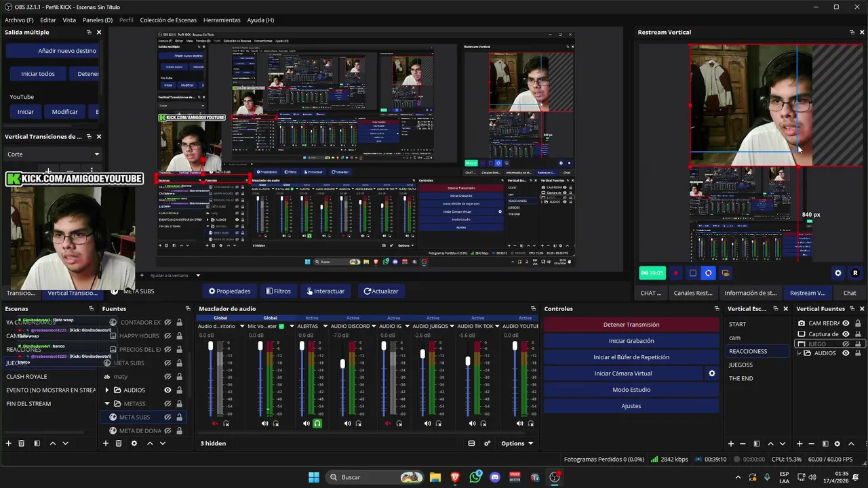Open source properties gear in Fuentes toolbar
This screenshot has height=488, width=868.
pyautogui.click(x=134, y=443)
